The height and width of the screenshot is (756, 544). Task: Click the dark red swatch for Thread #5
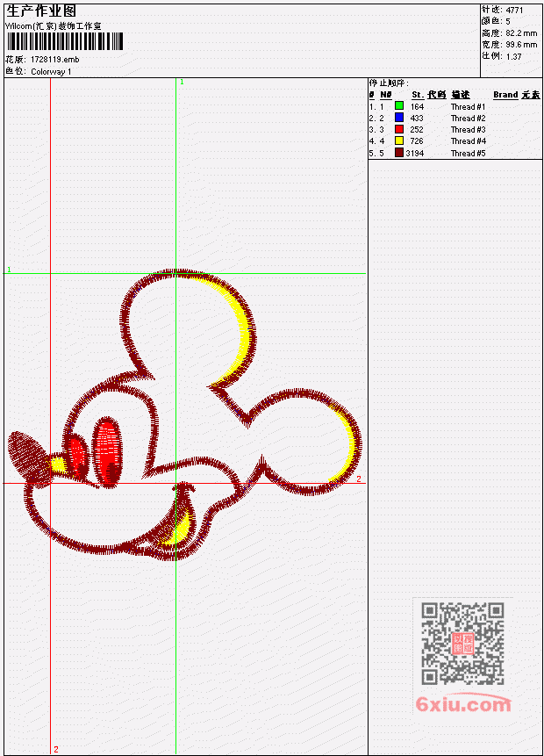[x=399, y=153]
